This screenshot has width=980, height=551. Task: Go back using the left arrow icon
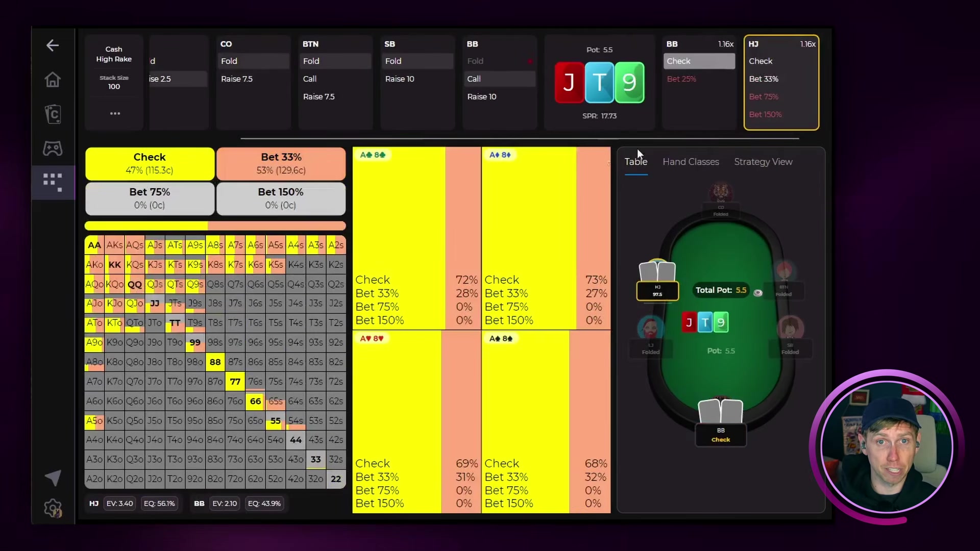click(x=53, y=45)
